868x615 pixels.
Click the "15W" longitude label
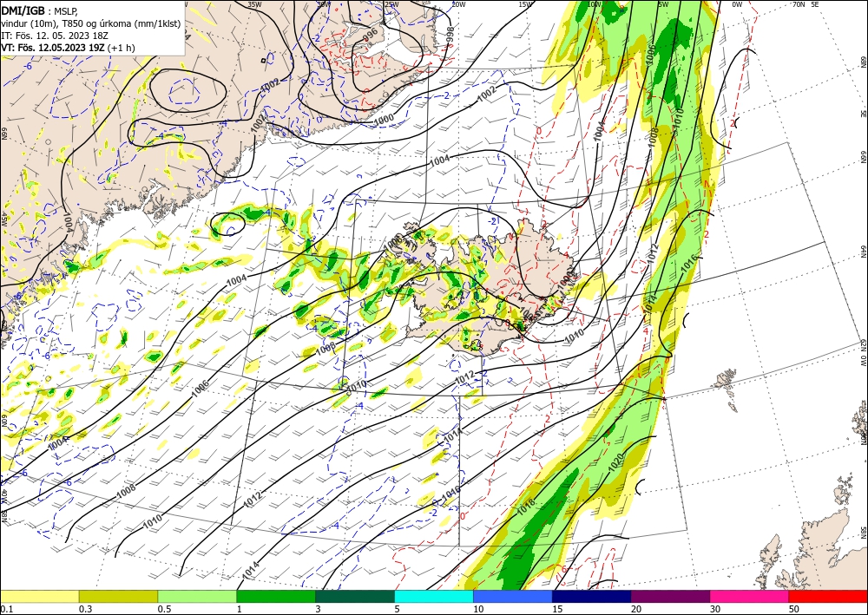click(x=525, y=4)
